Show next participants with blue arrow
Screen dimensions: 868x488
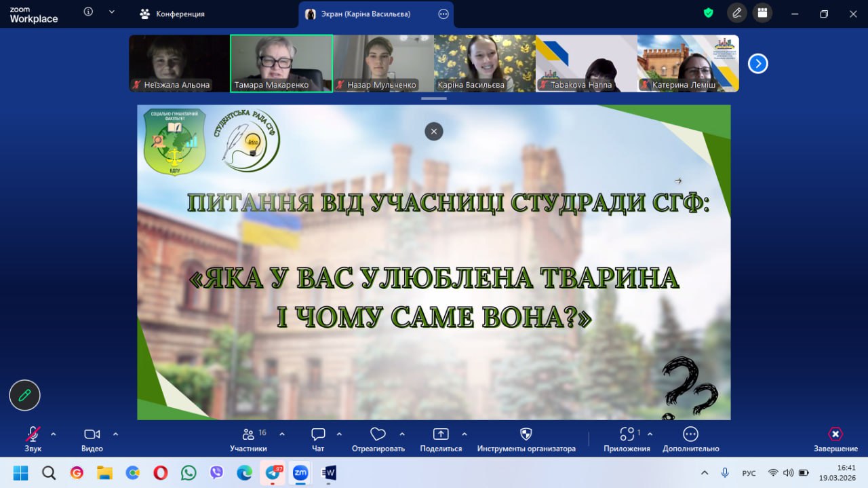[x=757, y=64]
